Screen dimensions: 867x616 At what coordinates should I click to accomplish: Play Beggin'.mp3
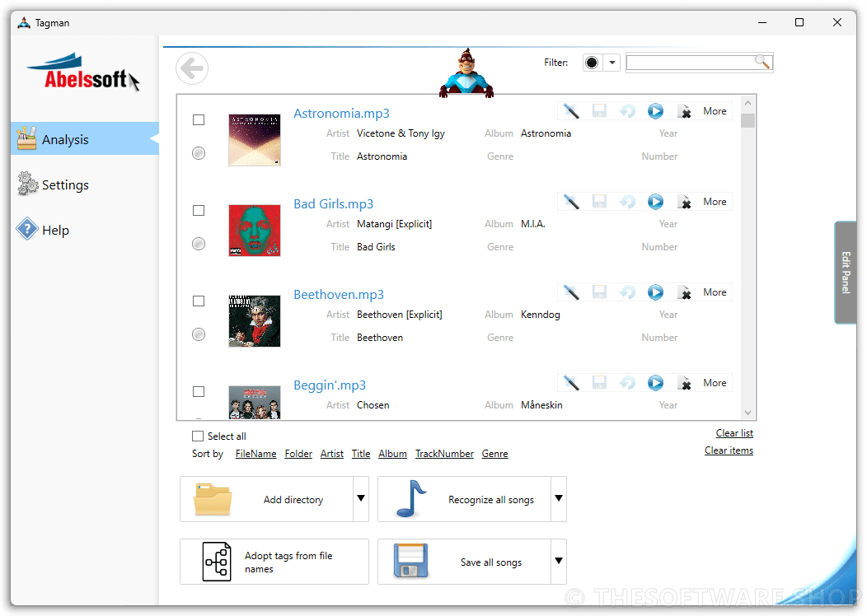point(656,383)
